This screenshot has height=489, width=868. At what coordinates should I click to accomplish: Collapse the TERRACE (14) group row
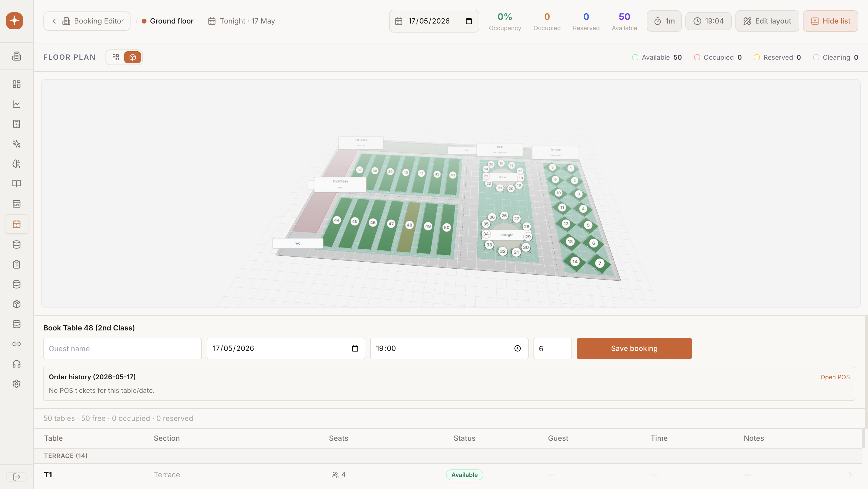click(448, 456)
